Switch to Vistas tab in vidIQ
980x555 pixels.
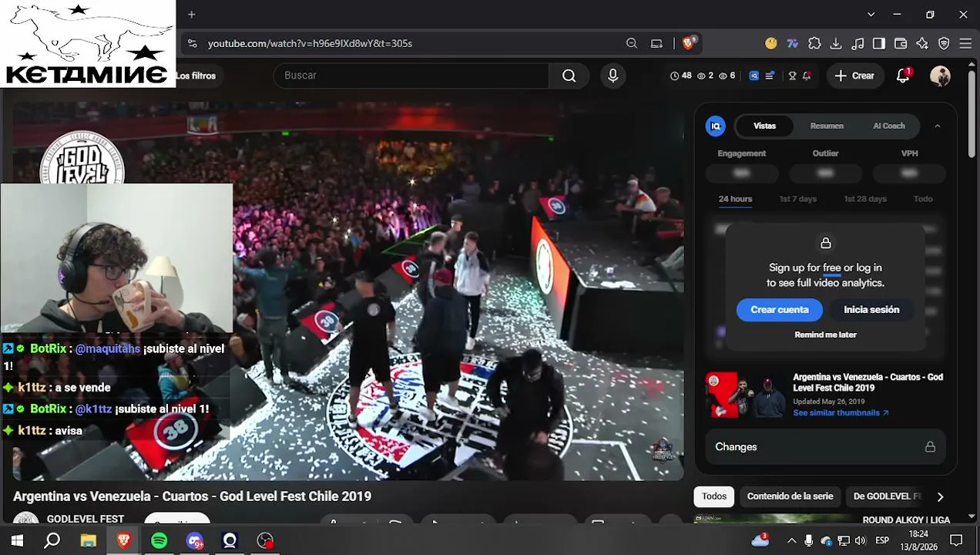click(x=764, y=126)
